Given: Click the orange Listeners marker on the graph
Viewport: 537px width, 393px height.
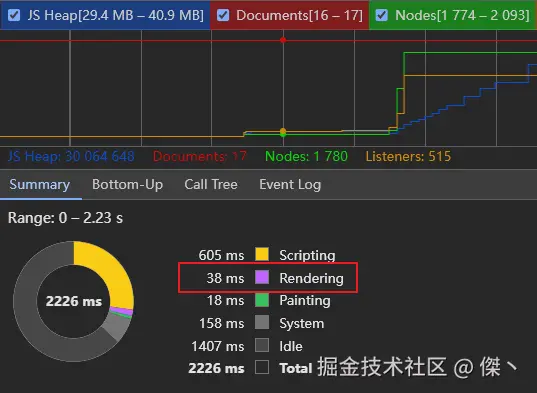Looking at the screenshot, I should tap(283, 131).
